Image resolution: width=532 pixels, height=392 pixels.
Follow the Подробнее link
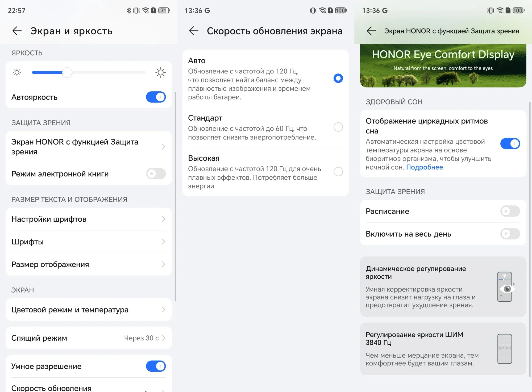[425, 167]
